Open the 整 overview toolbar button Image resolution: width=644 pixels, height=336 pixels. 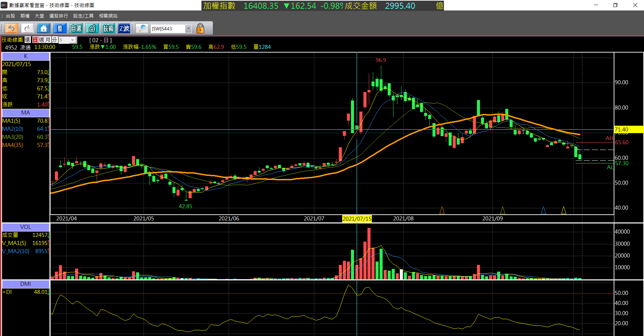(x=60, y=28)
